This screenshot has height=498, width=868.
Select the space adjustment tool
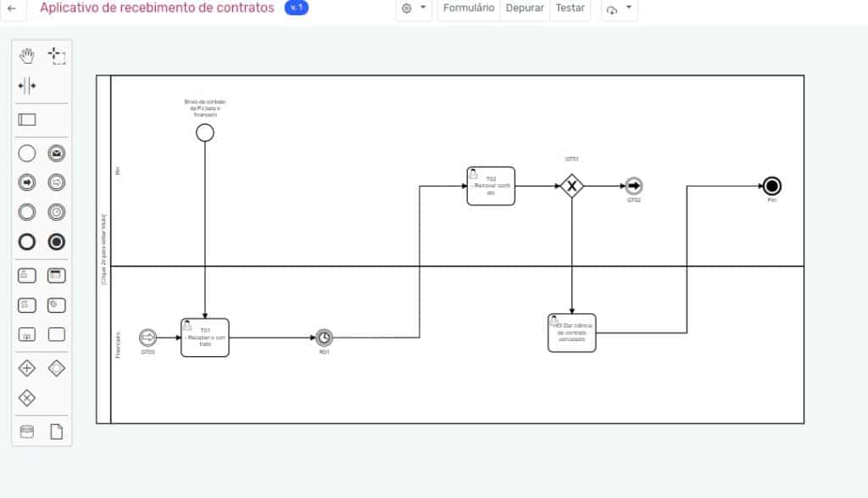[x=28, y=86]
